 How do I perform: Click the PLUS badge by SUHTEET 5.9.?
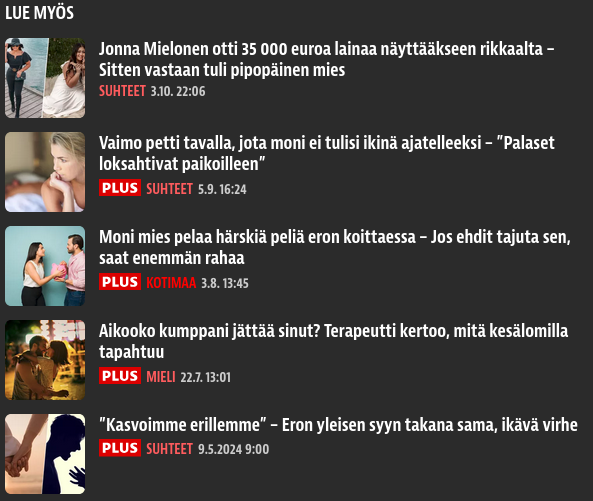pyautogui.click(x=120, y=188)
